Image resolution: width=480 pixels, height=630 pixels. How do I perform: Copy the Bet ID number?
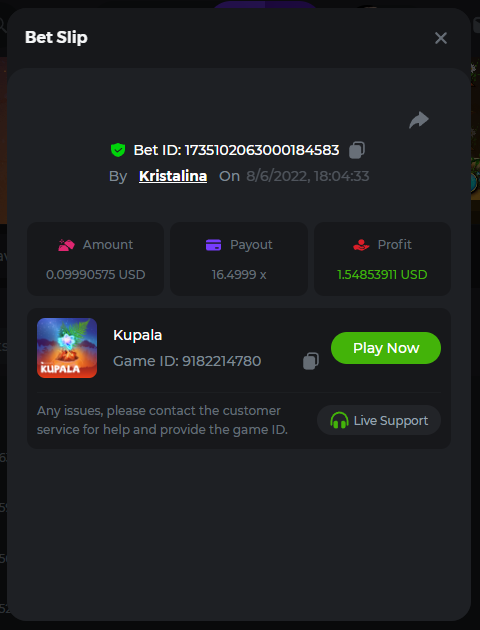tap(357, 150)
